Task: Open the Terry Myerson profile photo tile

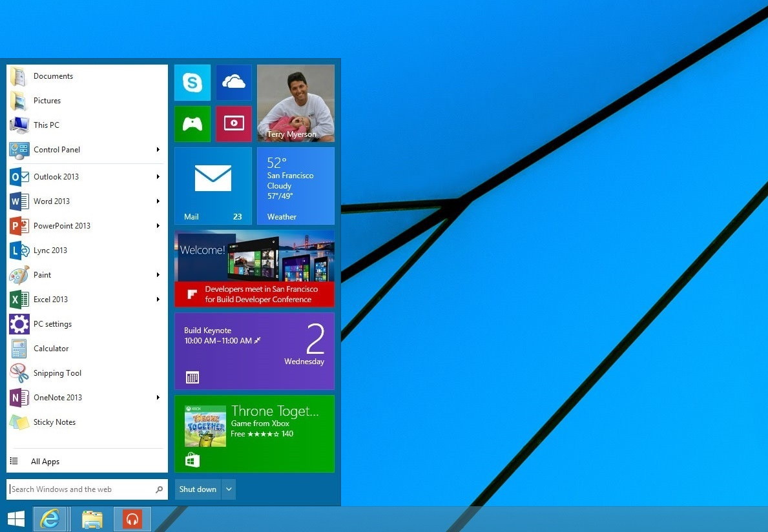Action: click(295, 103)
